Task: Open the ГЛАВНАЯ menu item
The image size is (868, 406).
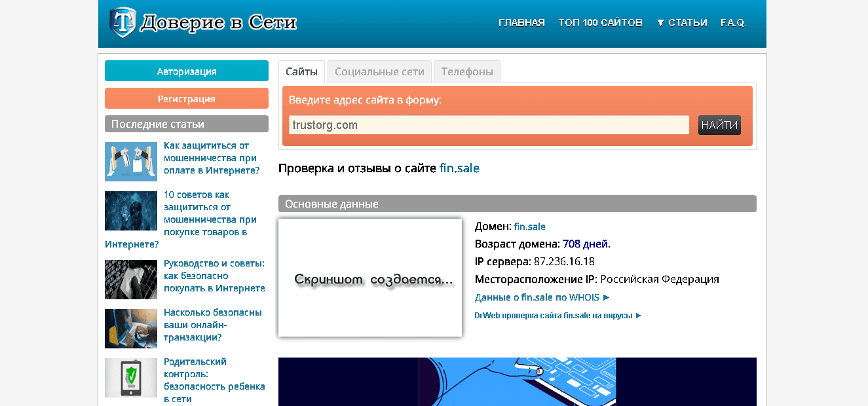Action: click(x=521, y=22)
